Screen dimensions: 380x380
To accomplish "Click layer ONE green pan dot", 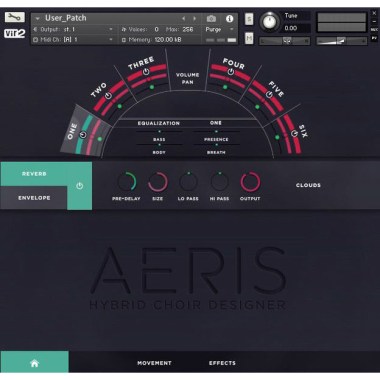I will 99,139.
